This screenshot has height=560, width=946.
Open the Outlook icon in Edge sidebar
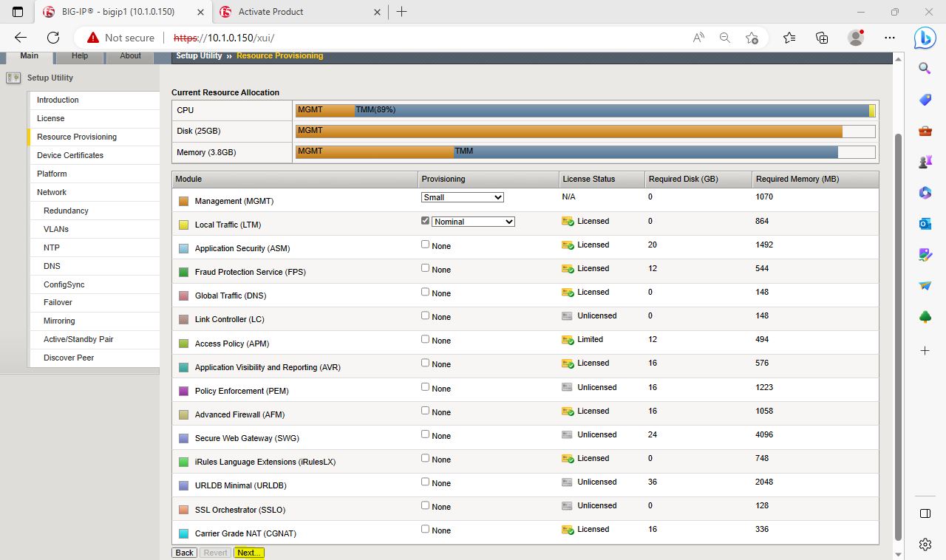(x=925, y=223)
